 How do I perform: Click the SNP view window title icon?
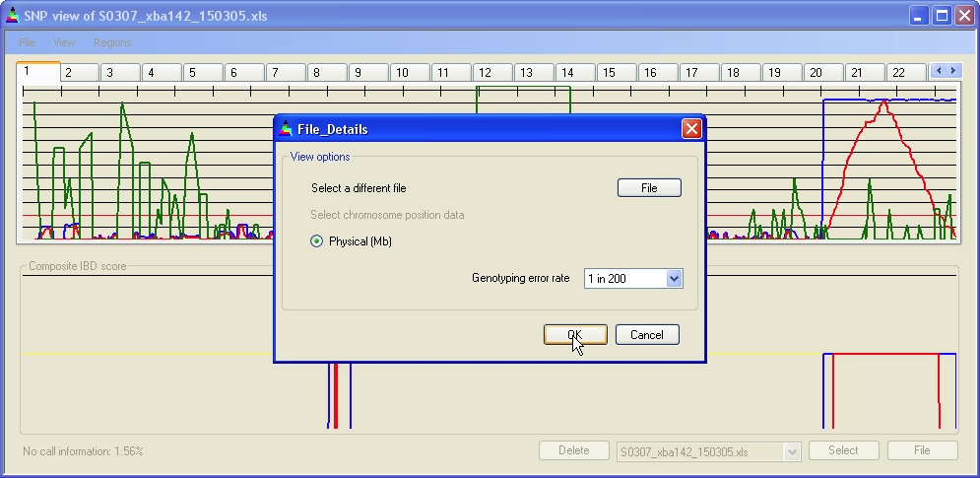click(x=13, y=15)
